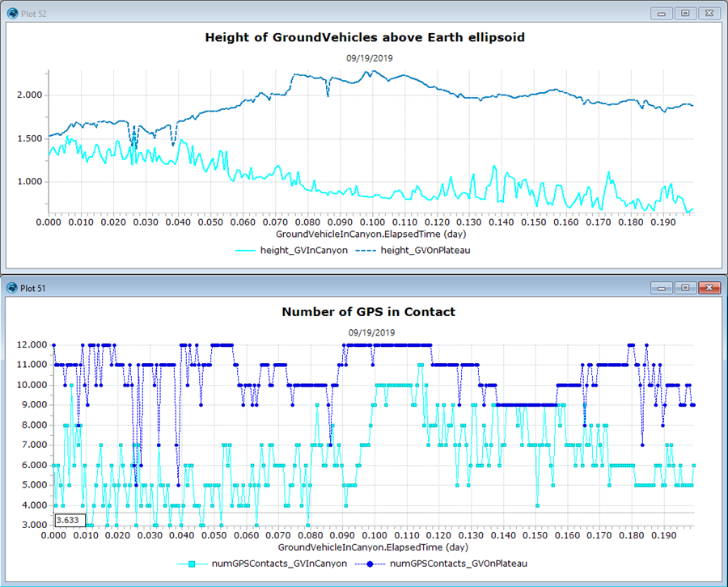The image size is (728, 587).
Task: Click the dashed blue line swatch in height legend
Action: pyautogui.click(x=366, y=251)
